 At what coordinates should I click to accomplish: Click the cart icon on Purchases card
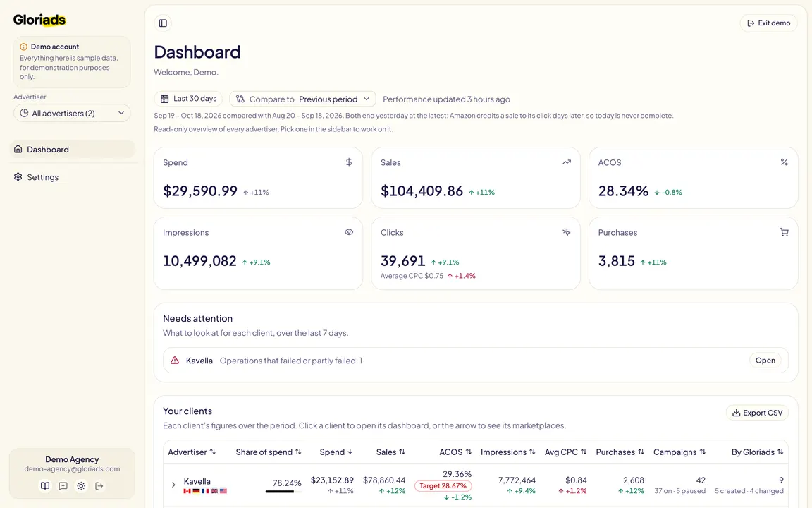click(x=784, y=232)
